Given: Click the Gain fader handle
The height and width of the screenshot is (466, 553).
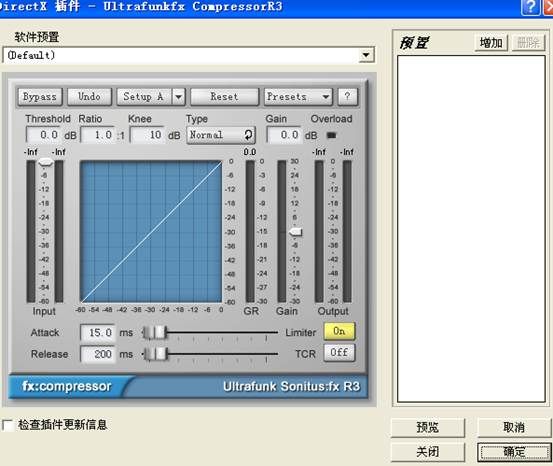Looking at the screenshot, I should 296,232.
